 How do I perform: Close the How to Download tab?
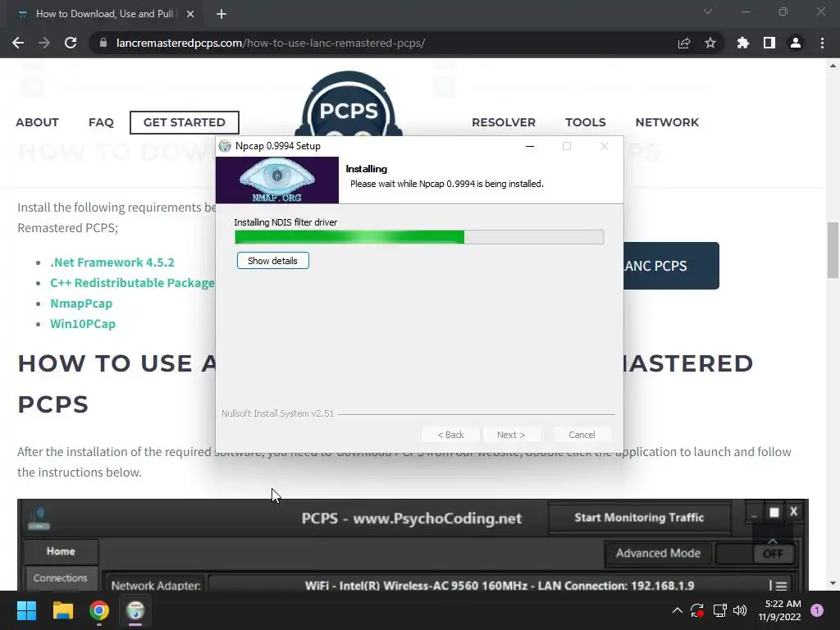pyautogui.click(x=190, y=14)
